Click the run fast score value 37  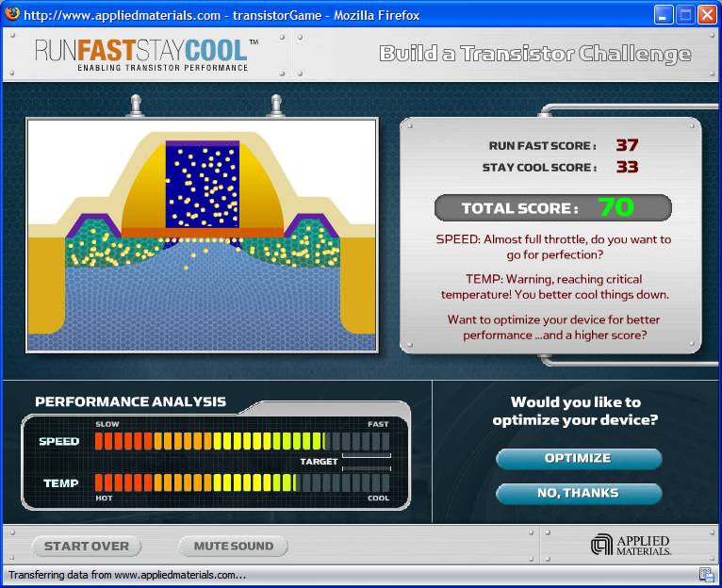point(627,145)
